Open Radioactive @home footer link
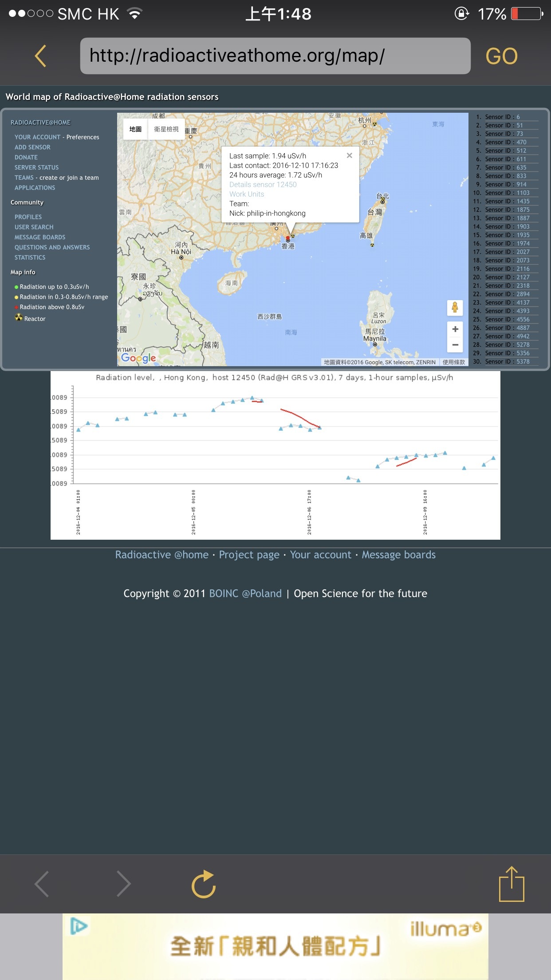Image resolution: width=551 pixels, height=980 pixels. click(x=162, y=555)
